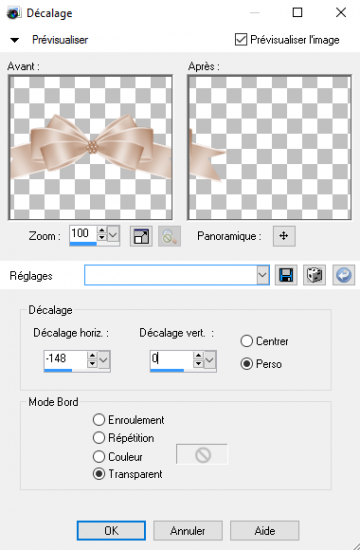Click the OK button
Image resolution: width=360 pixels, height=550 pixels.
(111, 531)
